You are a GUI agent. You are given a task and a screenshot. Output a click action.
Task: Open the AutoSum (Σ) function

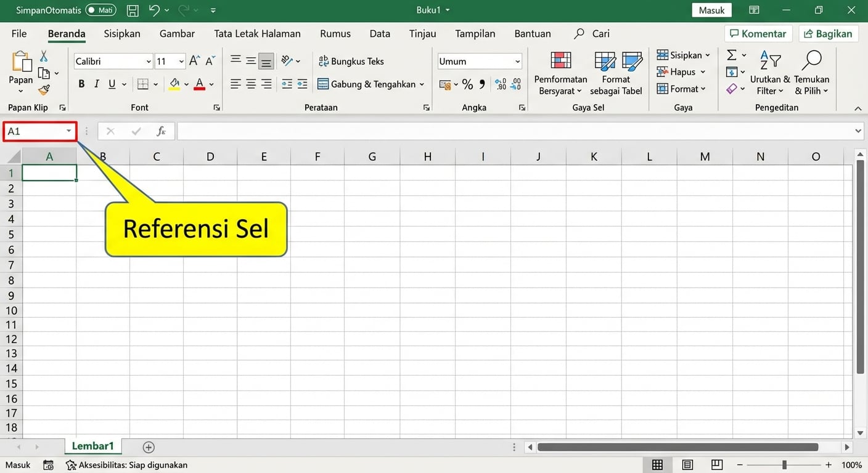tap(732, 55)
